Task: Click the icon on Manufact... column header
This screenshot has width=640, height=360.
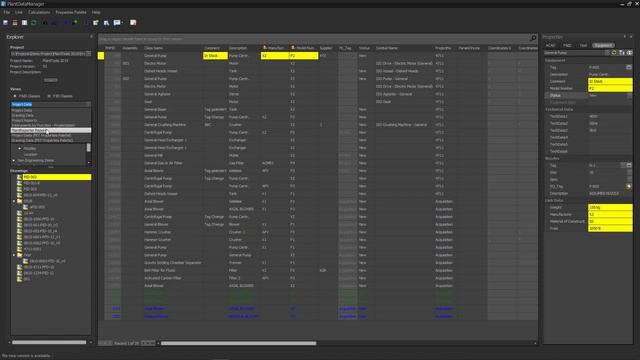Action: tap(264, 48)
